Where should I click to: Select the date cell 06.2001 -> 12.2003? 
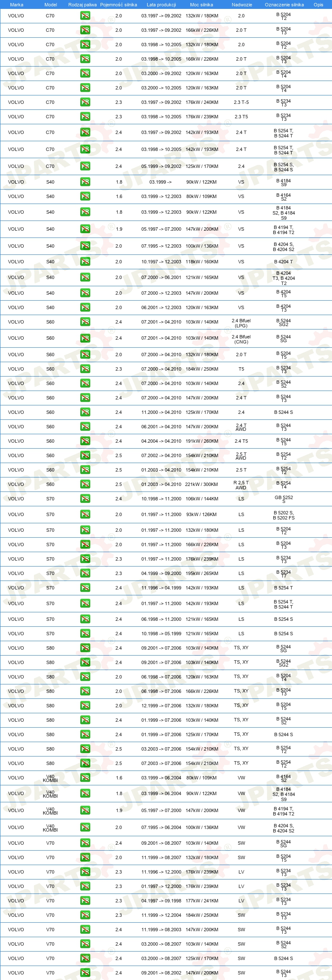coord(161,307)
